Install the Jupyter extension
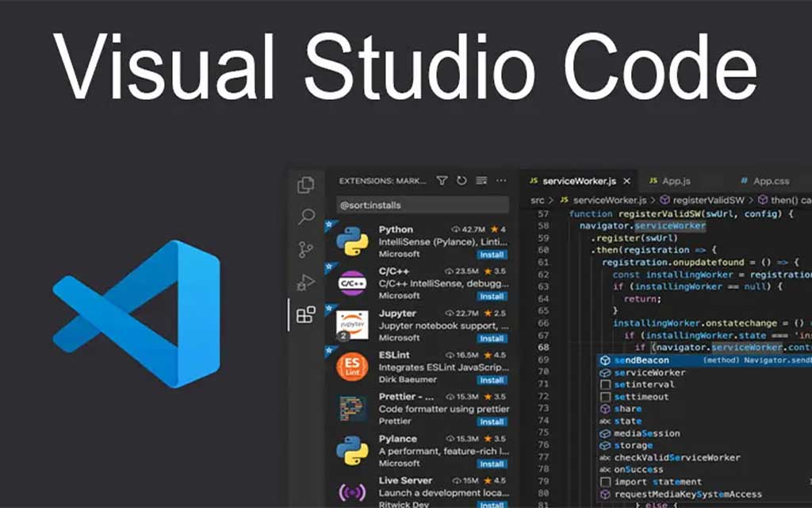This screenshot has height=508, width=812. point(492,338)
